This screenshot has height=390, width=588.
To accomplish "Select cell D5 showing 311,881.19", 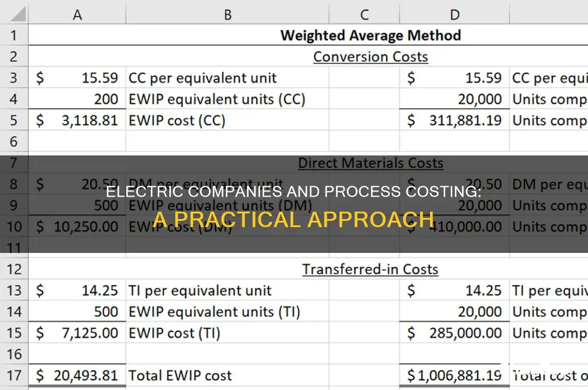I will 455,120.
